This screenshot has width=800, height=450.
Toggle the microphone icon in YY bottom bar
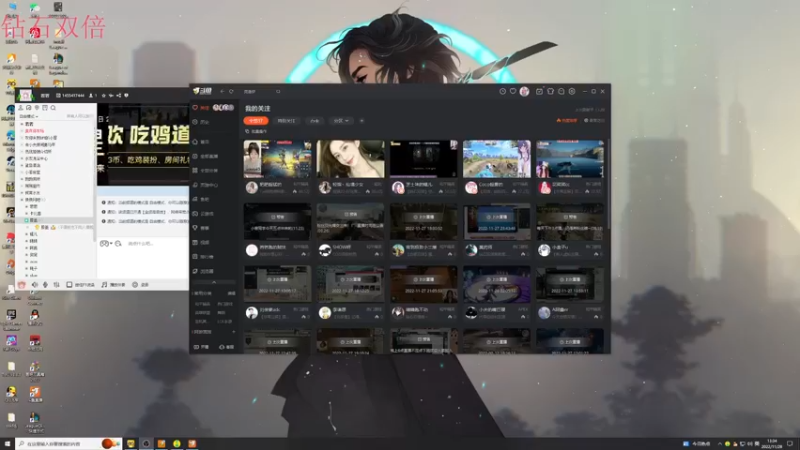coord(45,285)
